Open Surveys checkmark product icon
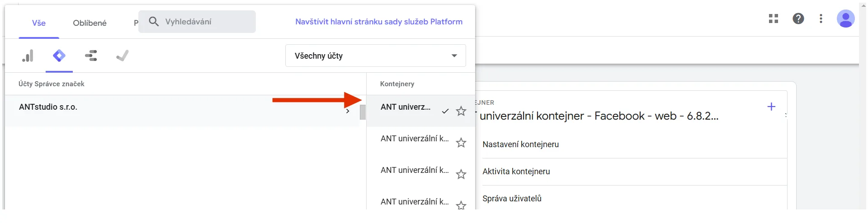This screenshot has width=868, height=223. (x=123, y=56)
